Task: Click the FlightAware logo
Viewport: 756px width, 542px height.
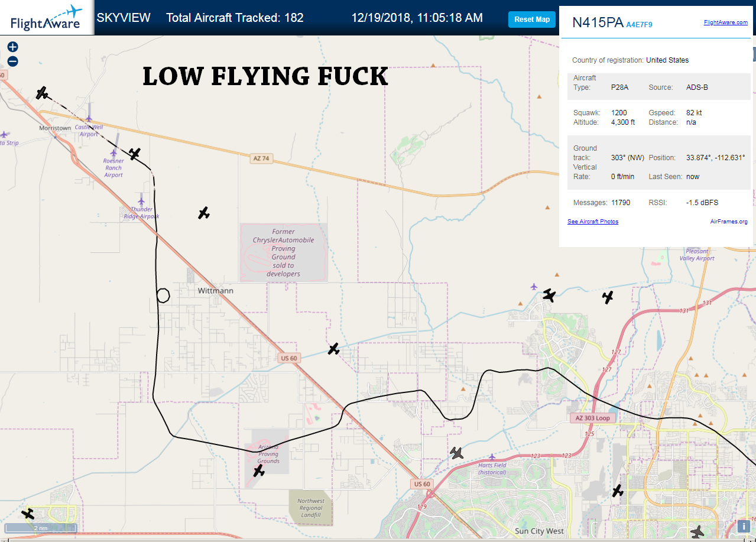Action: [x=46, y=18]
